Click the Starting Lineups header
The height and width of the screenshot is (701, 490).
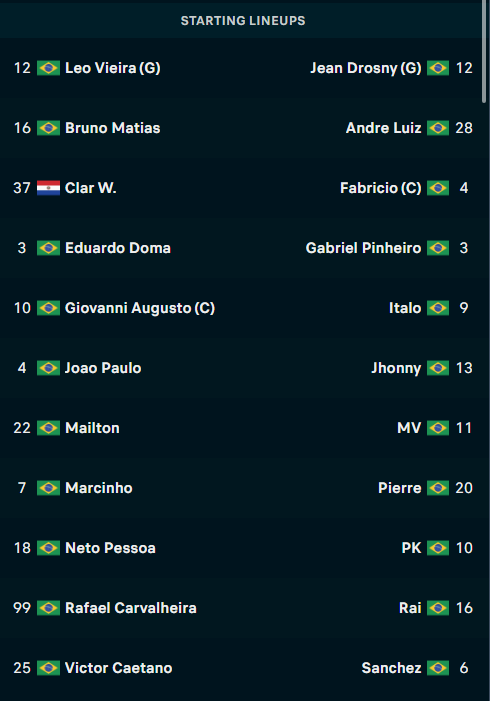pos(243,21)
